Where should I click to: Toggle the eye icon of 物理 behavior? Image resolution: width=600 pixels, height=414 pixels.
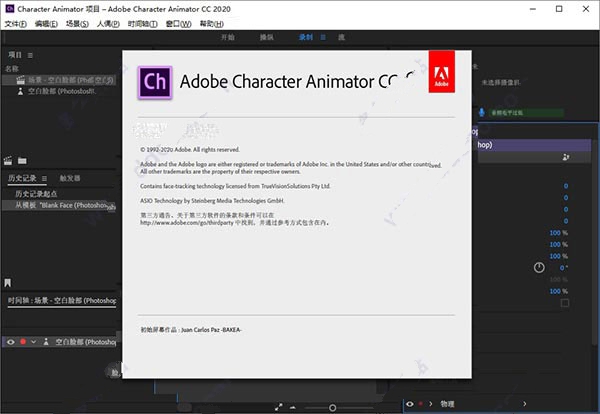point(410,404)
